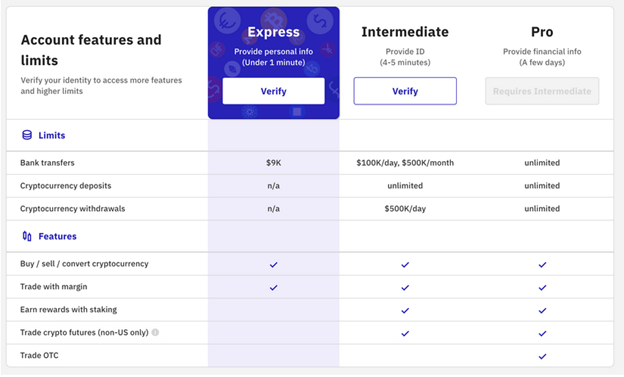The width and height of the screenshot is (624, 377).
Task: Click the Features candlestick chart icon
Action: point(27,236)
